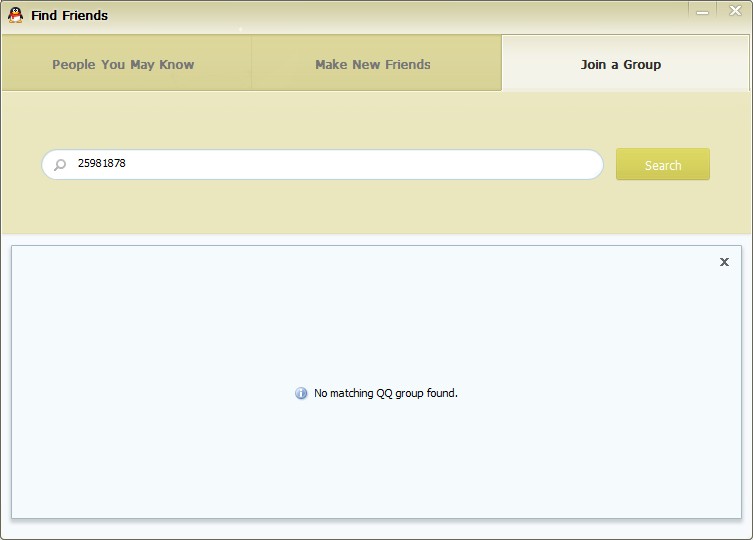Click the magnifier icon in search box

(x=60, y=165)
